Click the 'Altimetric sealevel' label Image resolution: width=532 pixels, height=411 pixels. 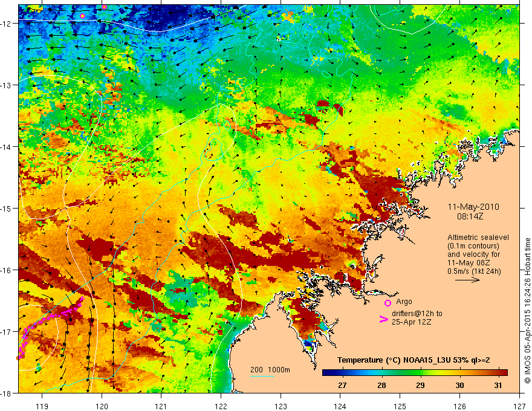coord(478,238)
